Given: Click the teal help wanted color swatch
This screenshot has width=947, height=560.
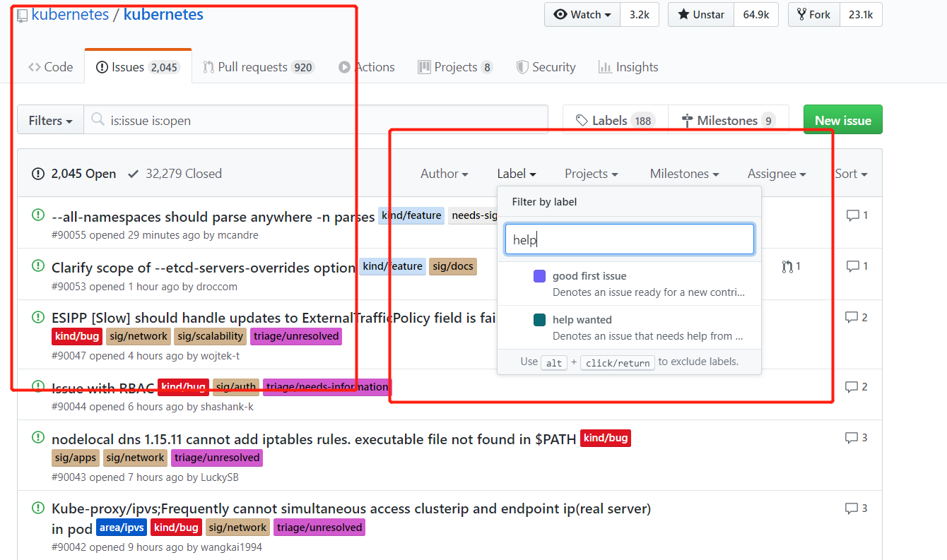Looking at the screenshot, I should tap(539, 320).
